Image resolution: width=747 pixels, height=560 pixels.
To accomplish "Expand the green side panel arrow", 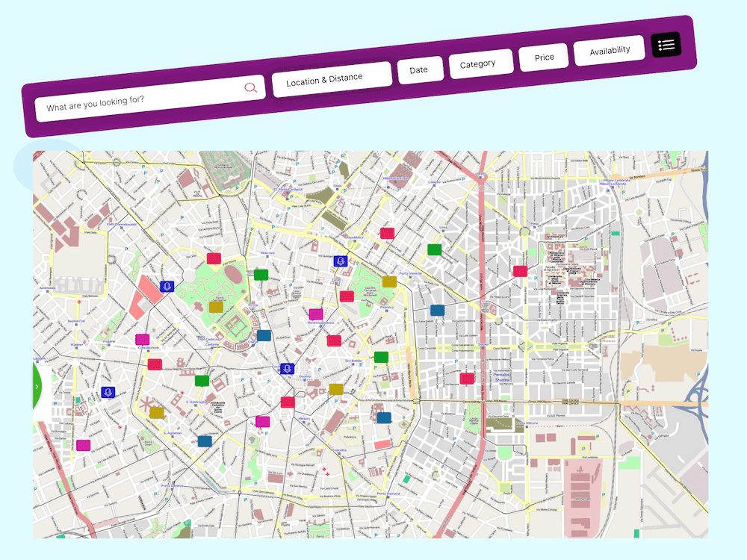I will point(37,387).
